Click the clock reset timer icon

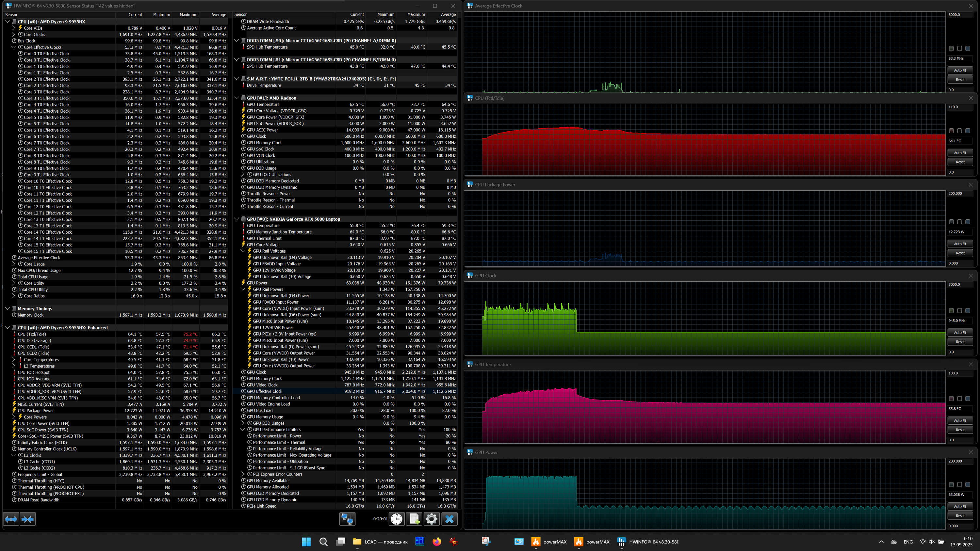tap(397, 519)
